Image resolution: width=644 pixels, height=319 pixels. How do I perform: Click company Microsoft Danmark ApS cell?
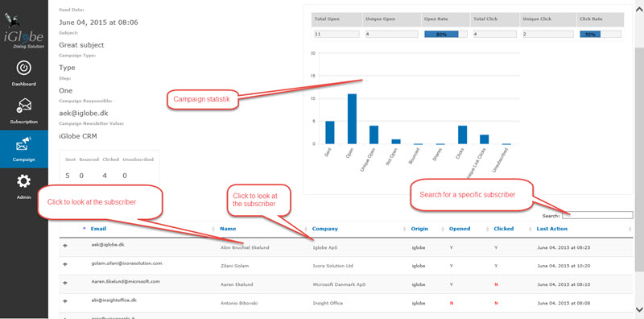point(339,284)
